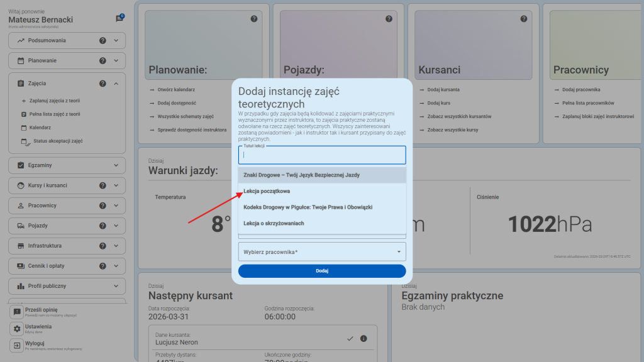
Task: Click the help icon beside Planowanie
Action: click(103, 61)
